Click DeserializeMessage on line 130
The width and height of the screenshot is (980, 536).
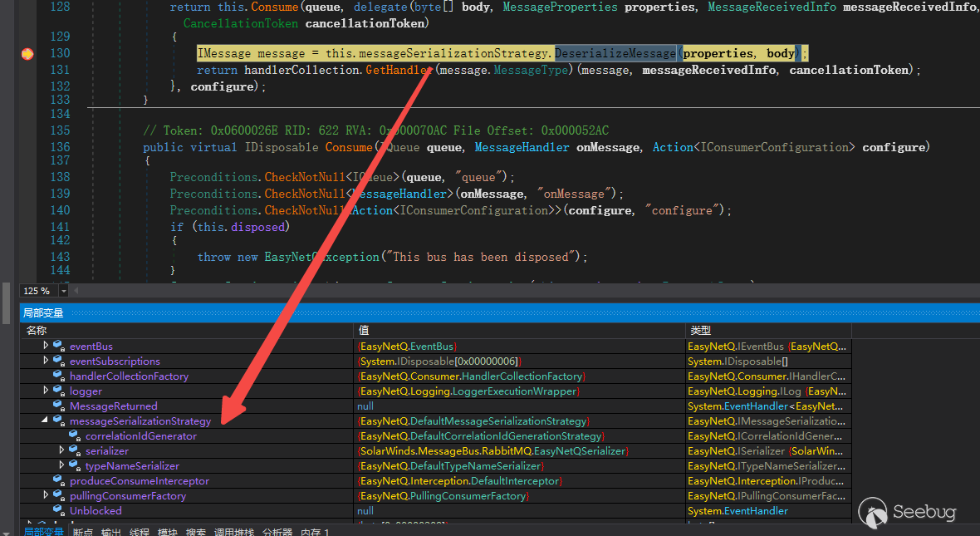(x=615, y=53)
